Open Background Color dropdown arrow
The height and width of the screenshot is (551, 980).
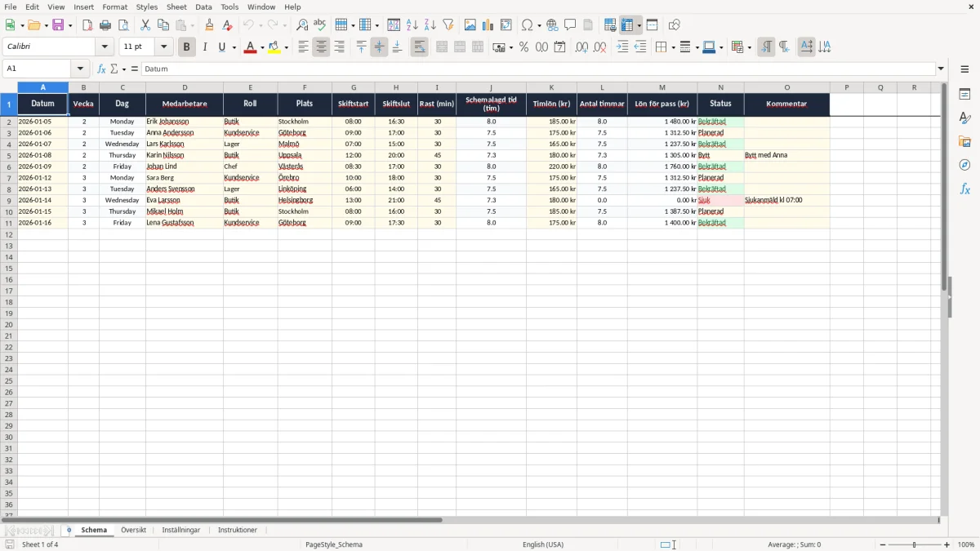[x=286, y=47]
